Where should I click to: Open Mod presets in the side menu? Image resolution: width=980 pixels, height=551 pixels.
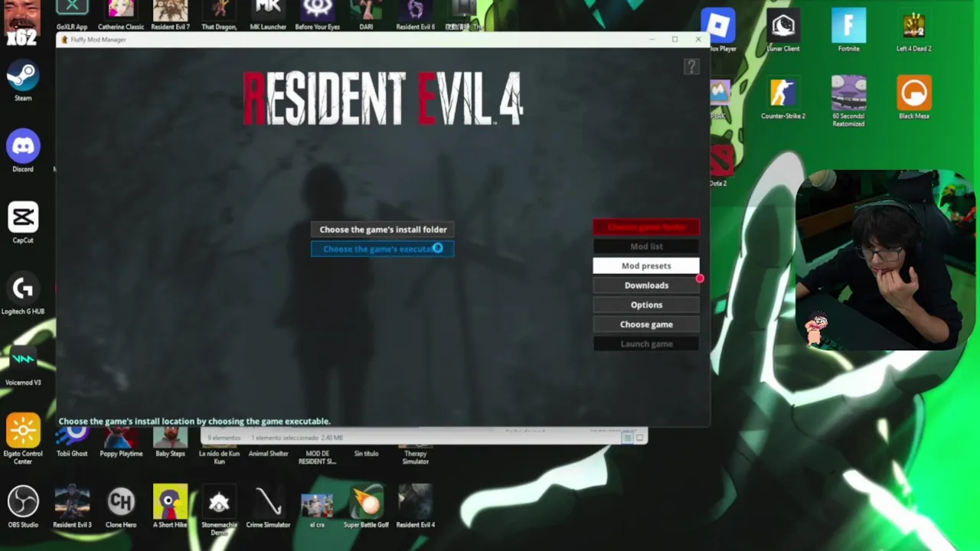pyautogui.click(x=646, y=266)
